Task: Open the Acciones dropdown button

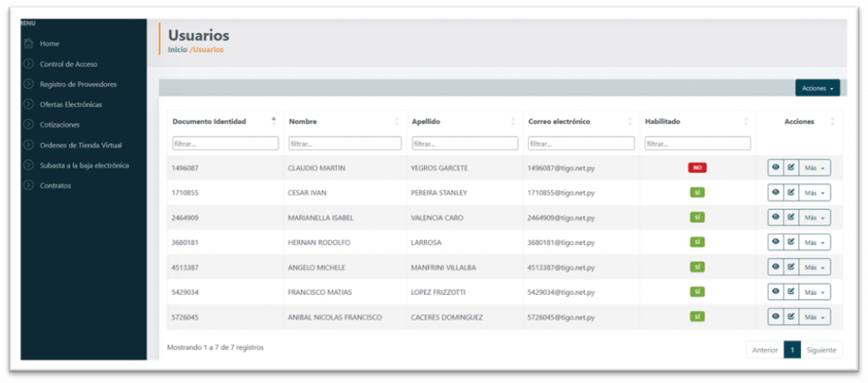Action: [817, 88]
